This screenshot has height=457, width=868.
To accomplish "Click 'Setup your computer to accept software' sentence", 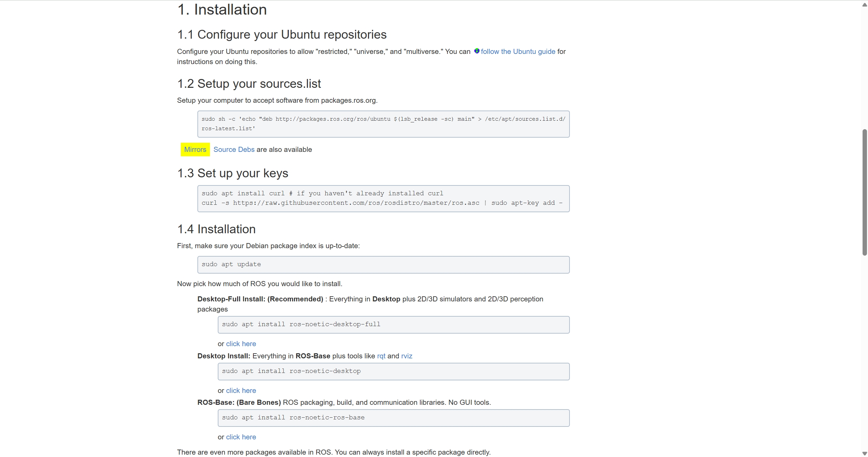I will (277, 100).
